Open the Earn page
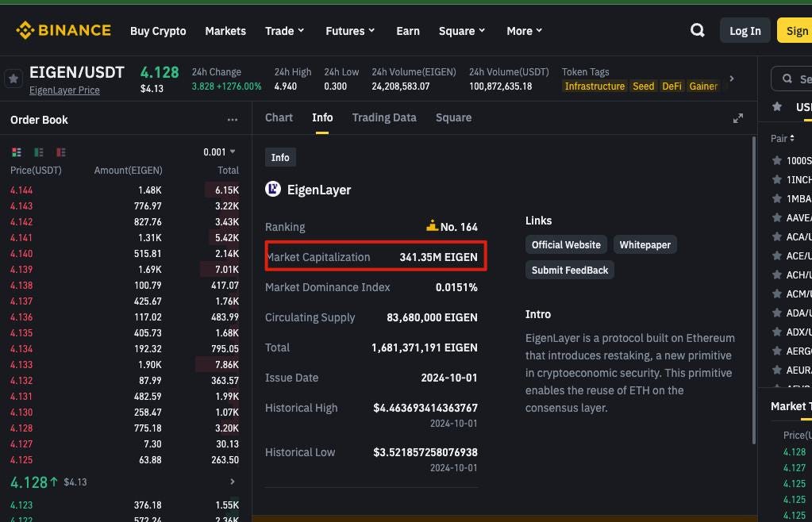Screen dimensions: 812x522 408,31
